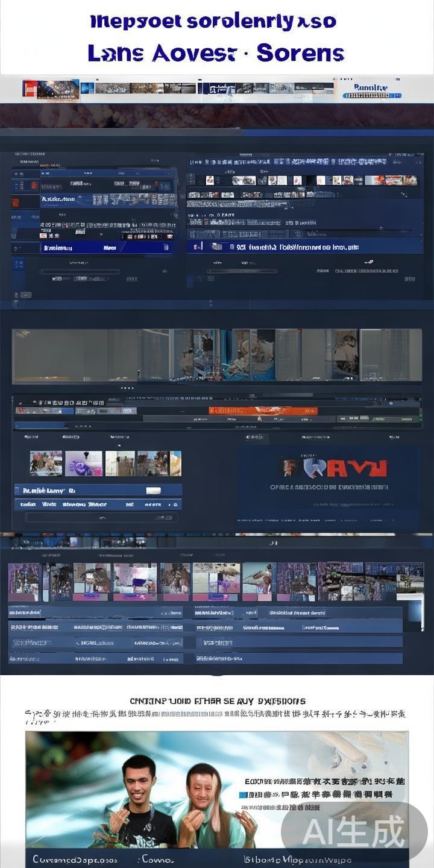This screenshot has height=868, width=434.
Task: Select the highlighted blue row in upper-left list
Action: pos(105,248)
